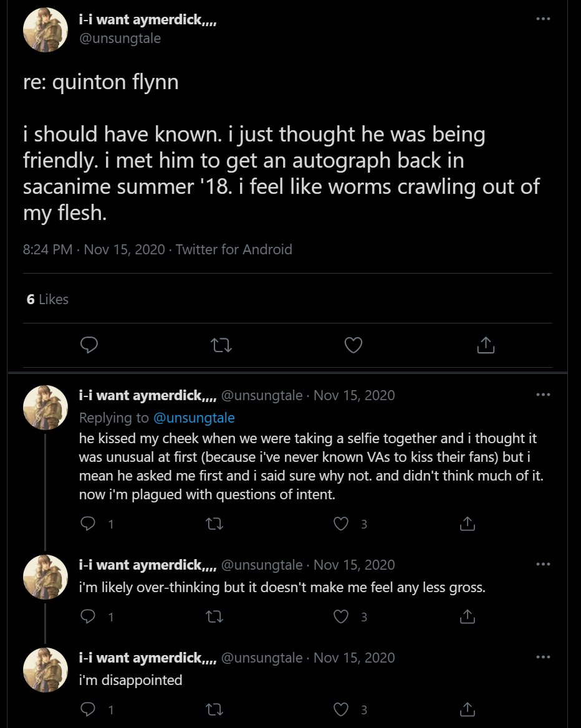Retweet the main tweet
The width and height of the screenshot is (581, 728).
click(221, 345)
